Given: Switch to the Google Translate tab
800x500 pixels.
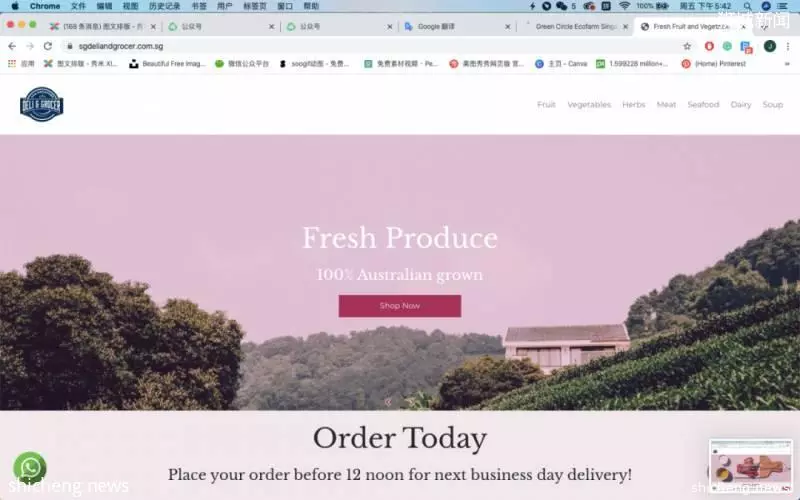Looking at the screenshot, I should (x=457, y=27).
